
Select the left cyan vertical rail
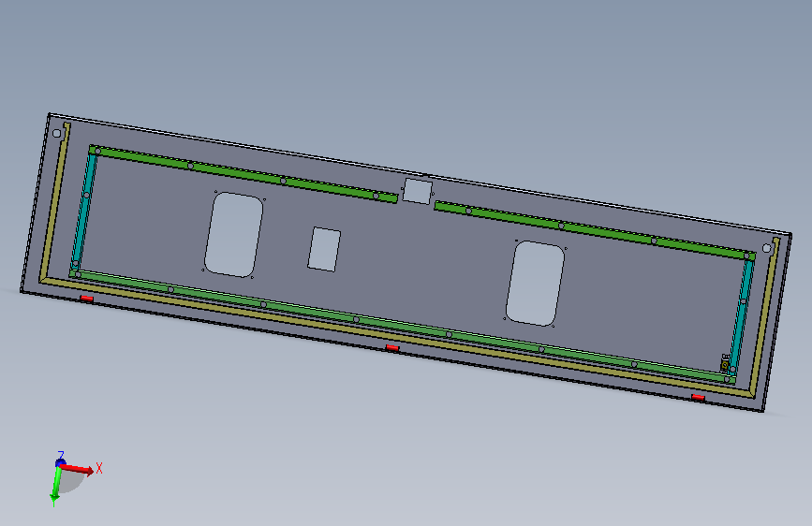84,211
